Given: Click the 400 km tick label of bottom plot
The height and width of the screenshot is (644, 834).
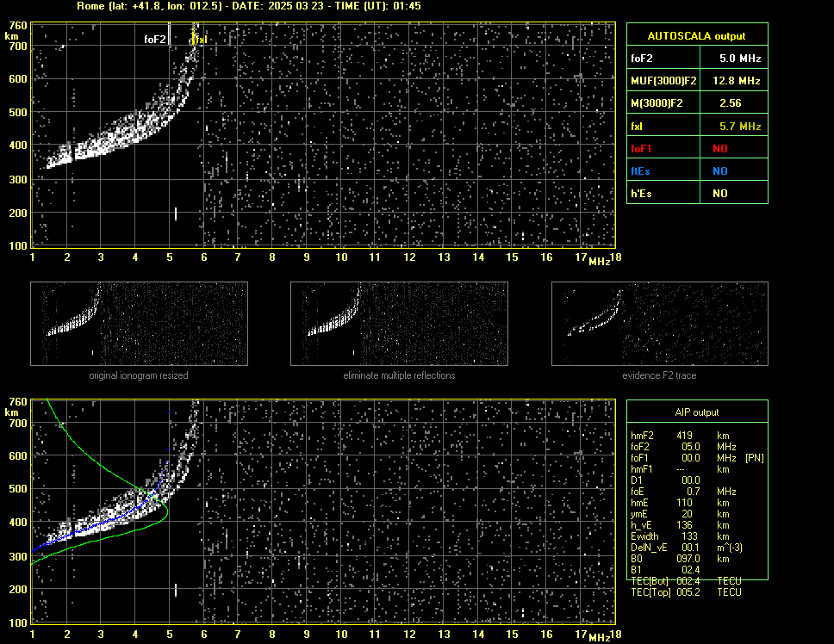Looking at the screenshot, I should [18, 523].
